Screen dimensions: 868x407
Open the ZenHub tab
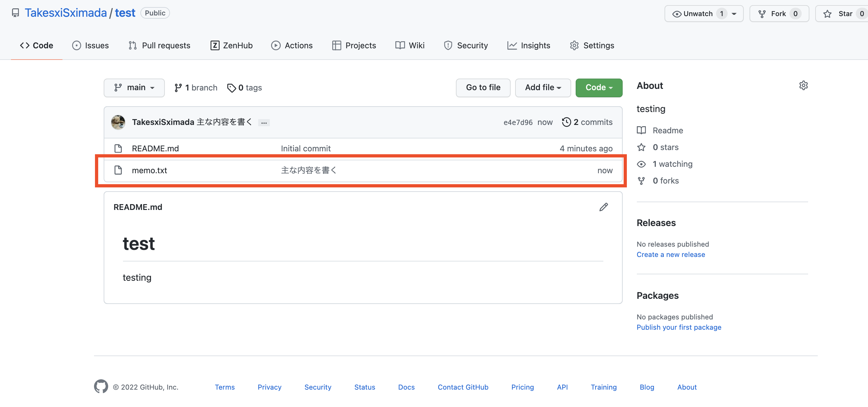[x=231, y=45]
